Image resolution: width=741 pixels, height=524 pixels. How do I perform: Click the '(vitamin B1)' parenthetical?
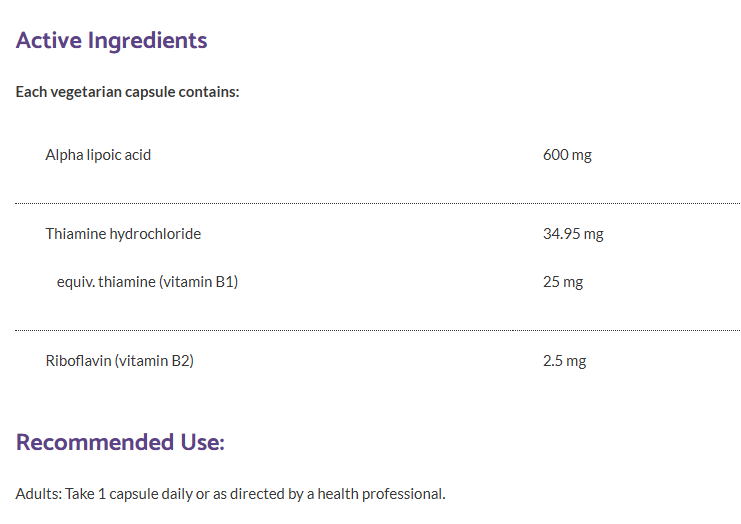198,282
